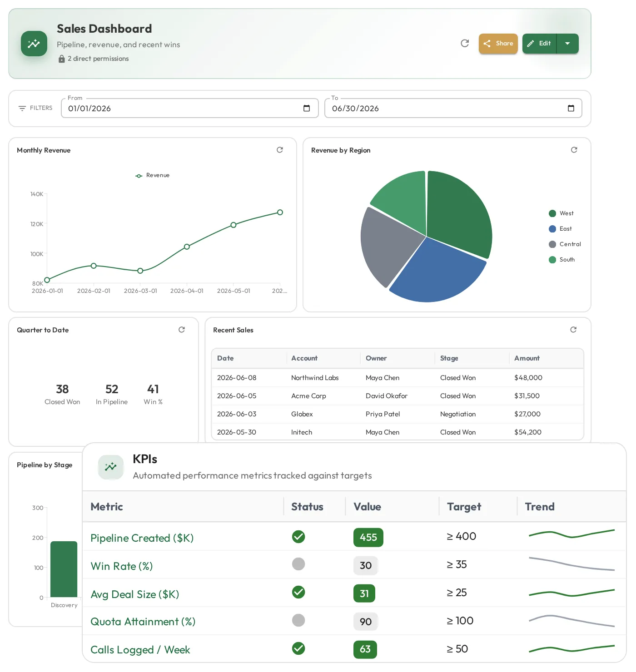Click the From date field
The height and width of the screenshot is (672, 636).
pyautogui.click(x=190, y=108)
